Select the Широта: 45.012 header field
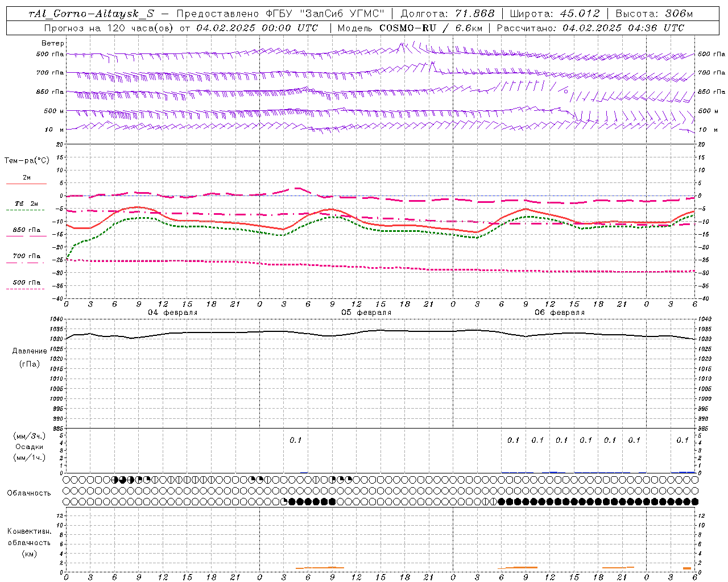The image size is (728, 582). click(x=555, y=14)
